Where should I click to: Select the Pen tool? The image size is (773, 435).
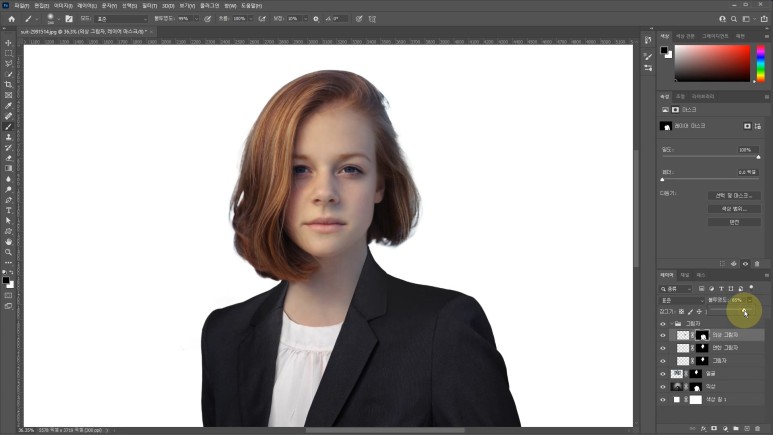point(8,200)
